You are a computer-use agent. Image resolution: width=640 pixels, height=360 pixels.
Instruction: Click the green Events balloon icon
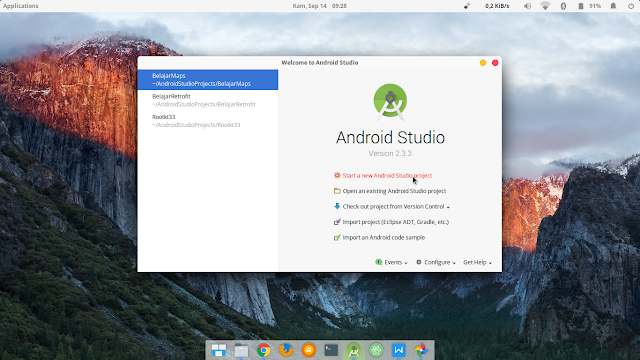(x=378, y=262)
